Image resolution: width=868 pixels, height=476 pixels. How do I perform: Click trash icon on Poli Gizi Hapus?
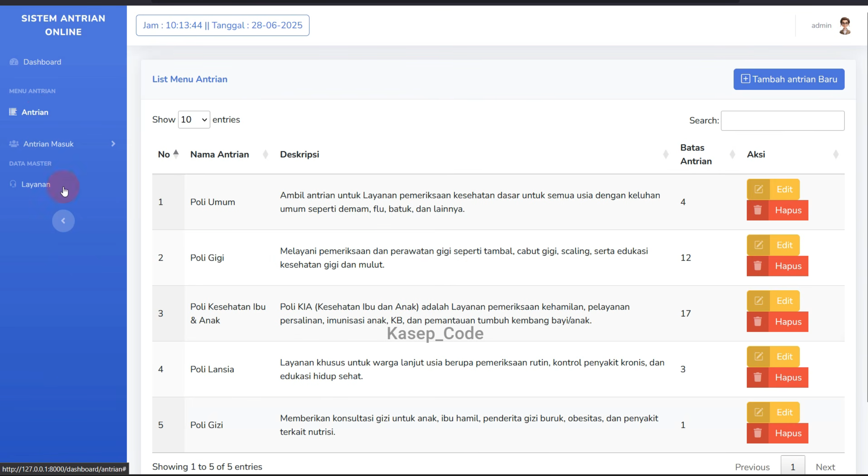coord(758,433)
